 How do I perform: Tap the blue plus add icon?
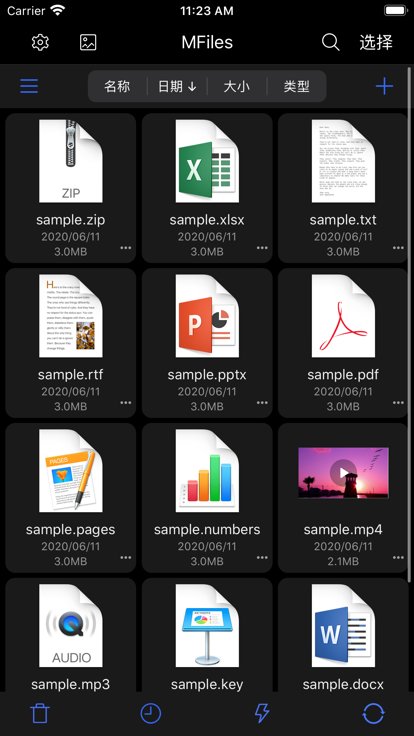[x=384, y=86]
